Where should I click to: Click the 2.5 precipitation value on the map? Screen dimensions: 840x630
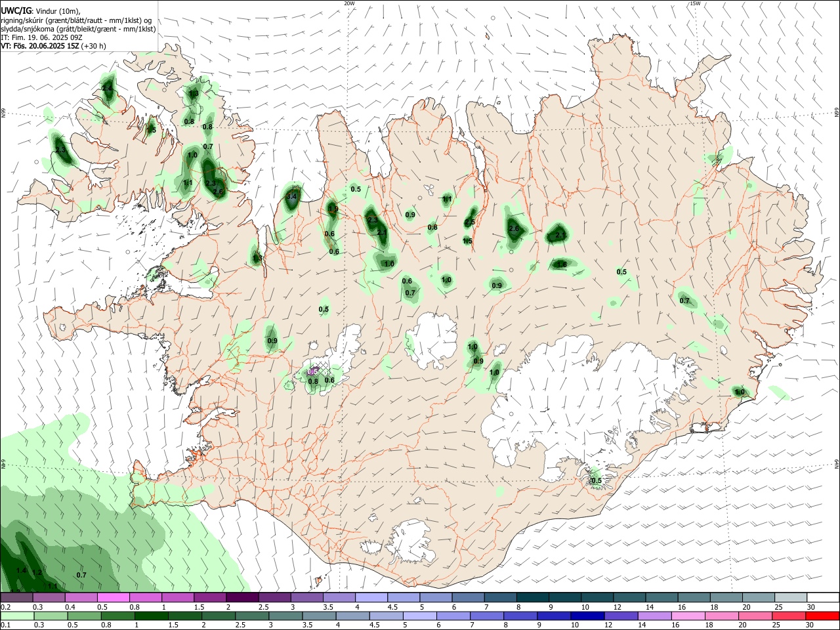pos(470,222)
